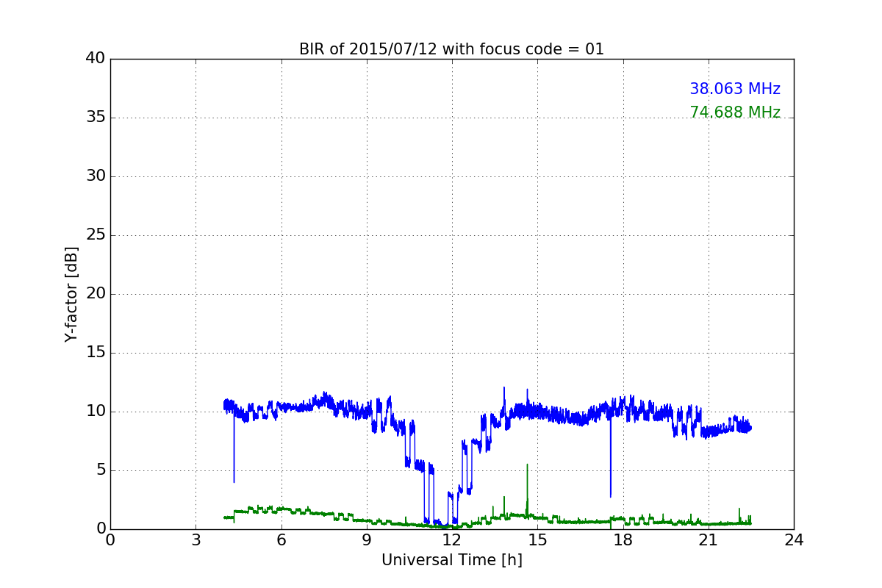
Task: Click the x-axis tick label 12
Action: (x=452, y=540)
